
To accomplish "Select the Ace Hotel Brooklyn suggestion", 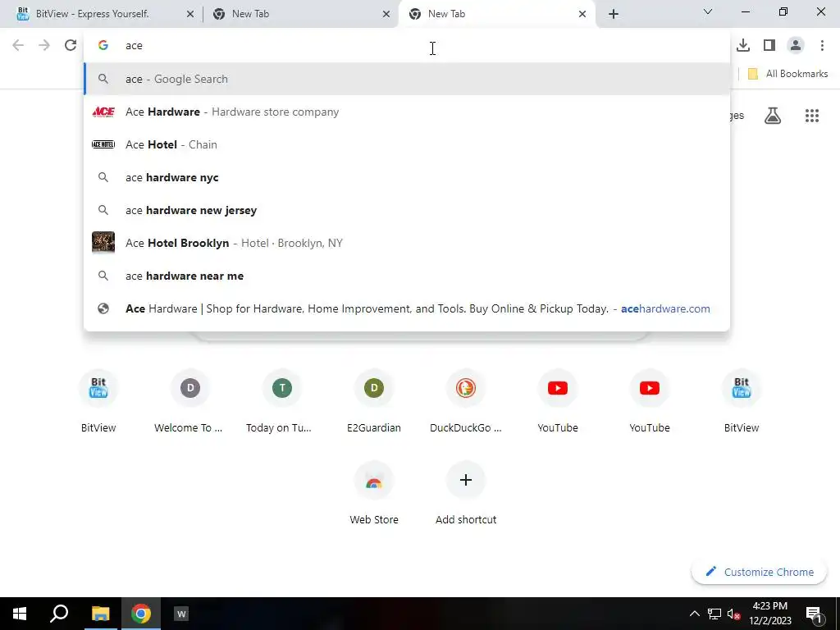I will [407, 243].
